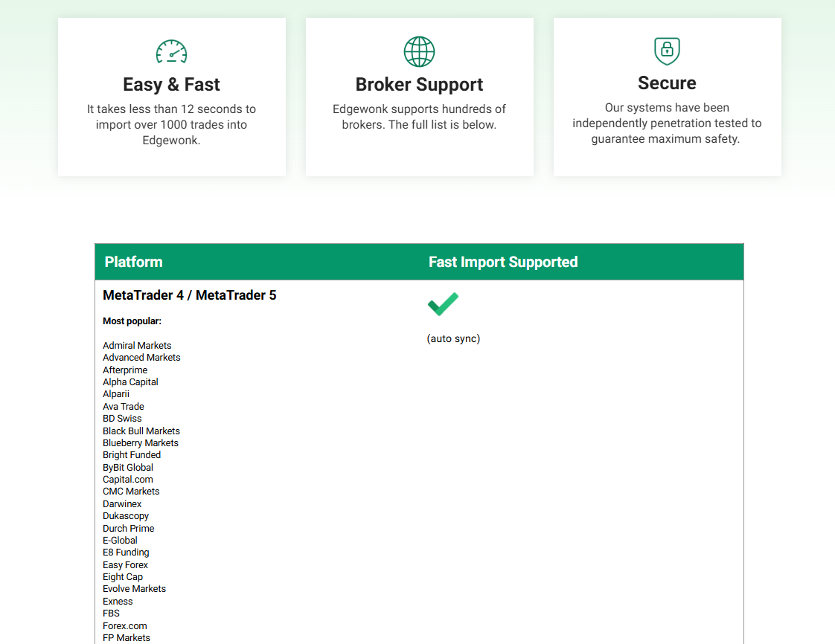
Task: Select Admiral Markets in broker list
Action: (137, 345)
